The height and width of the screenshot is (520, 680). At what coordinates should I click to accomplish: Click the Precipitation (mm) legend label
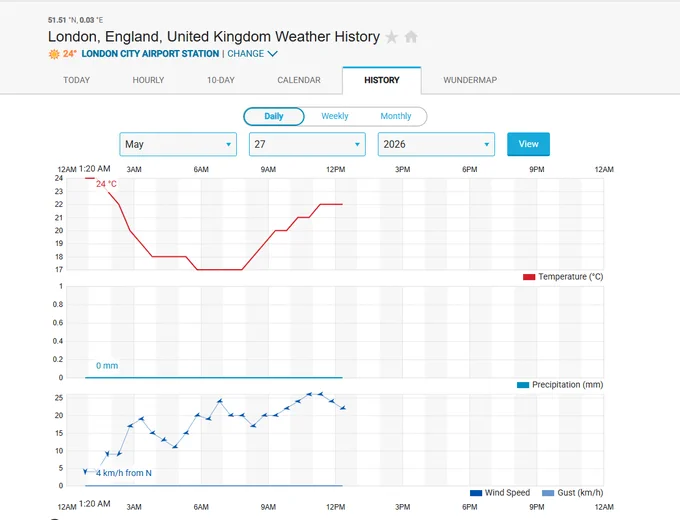coord(568,385)
